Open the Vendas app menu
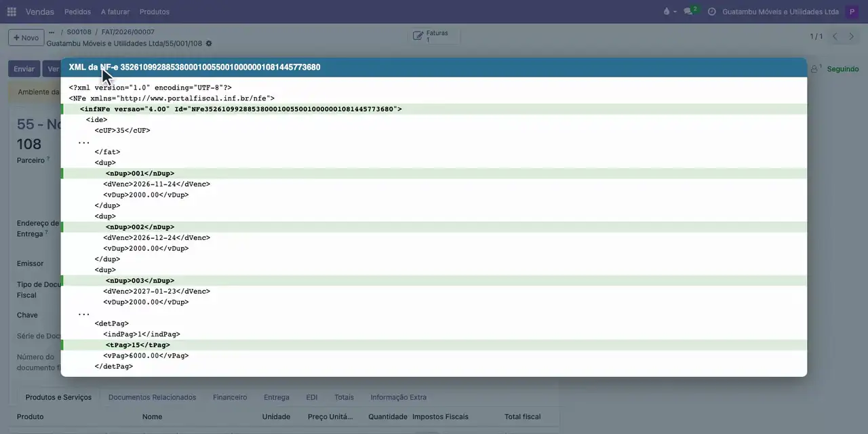The height and width of the screenshot is (434, 868). click(40, 12)
